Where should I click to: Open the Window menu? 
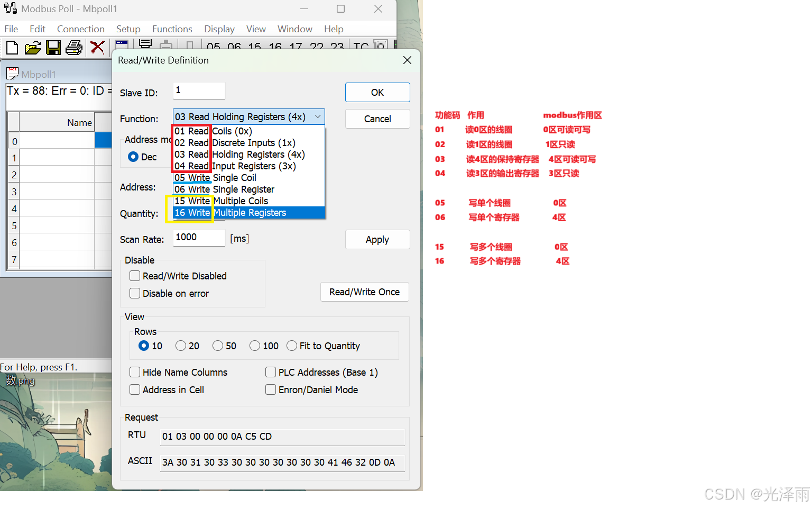click(x=295, y=29)
